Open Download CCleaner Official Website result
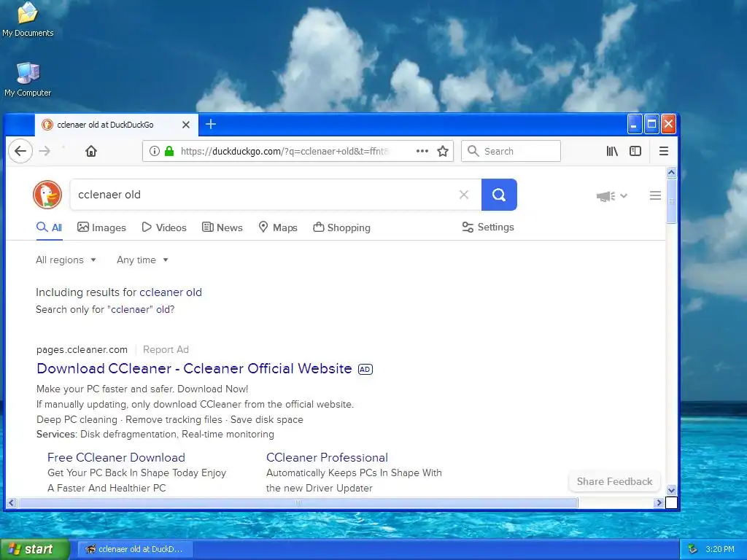This screenshot has width=747, height=560. 194,368
